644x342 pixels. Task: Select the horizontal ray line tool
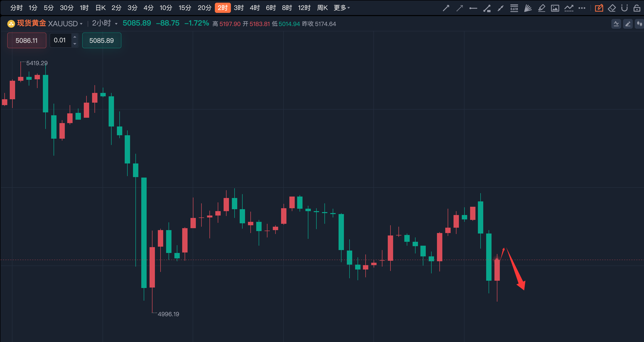click(473, 8)
